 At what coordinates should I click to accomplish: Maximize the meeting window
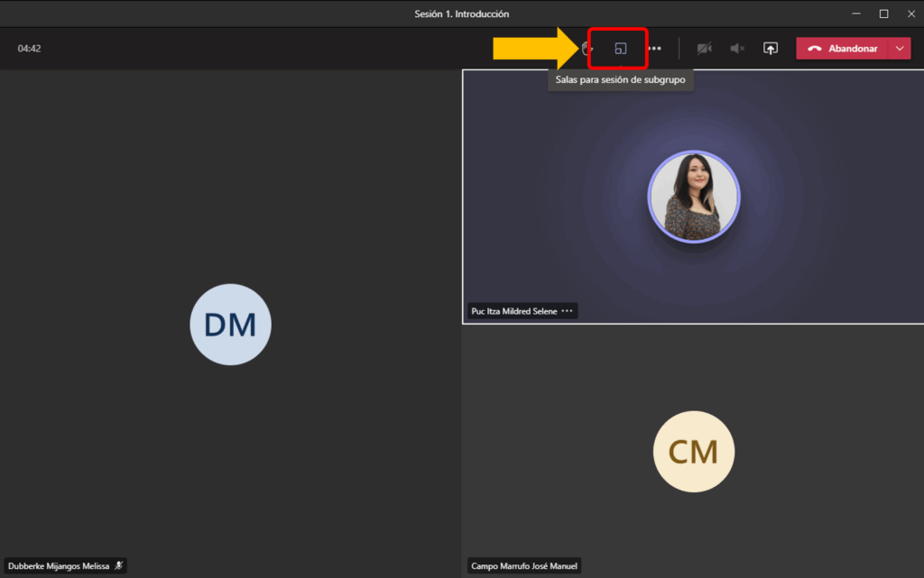(883, 14)
